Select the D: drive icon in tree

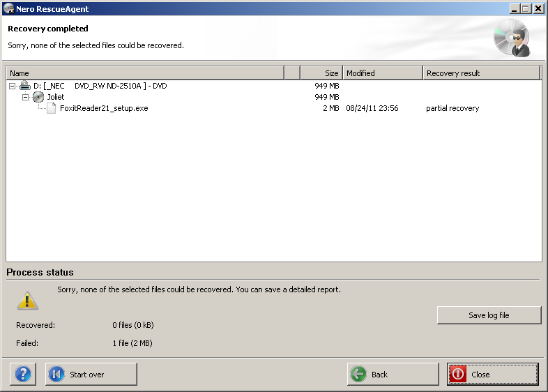(x=25, y=85)
